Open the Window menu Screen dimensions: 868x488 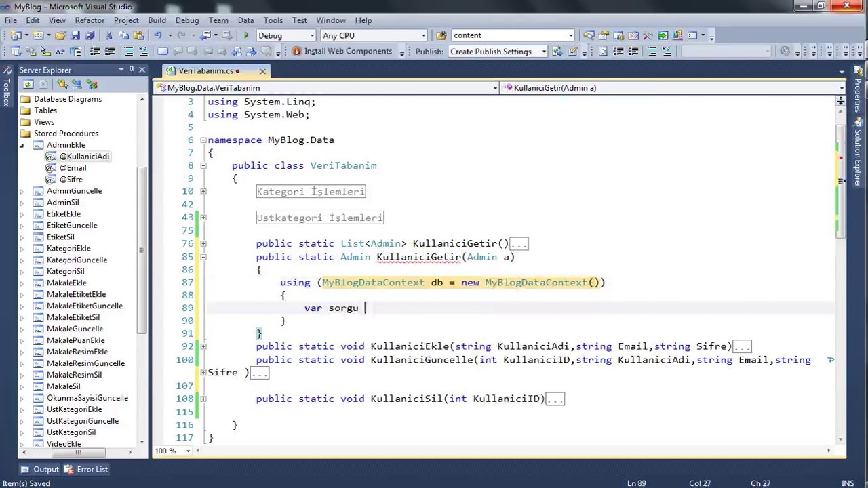331,20
